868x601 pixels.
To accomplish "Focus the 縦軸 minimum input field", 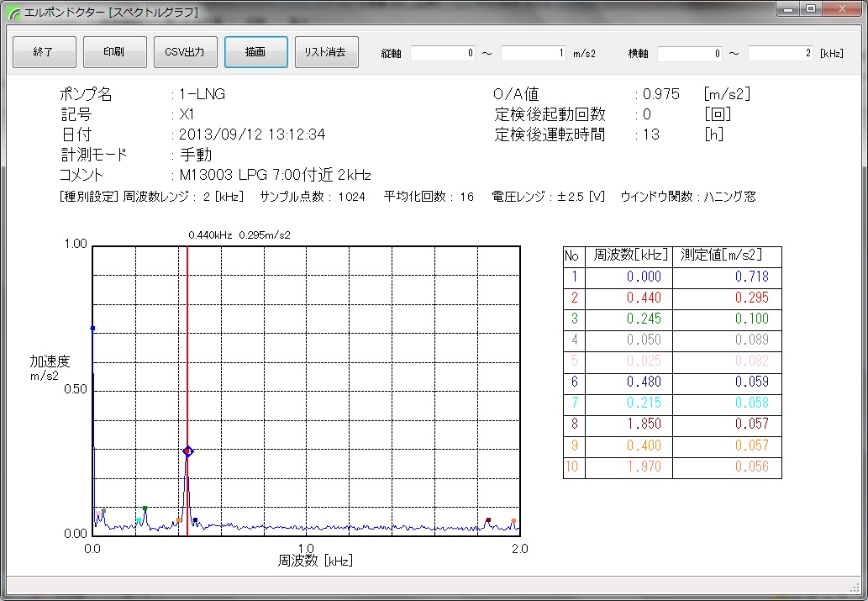I will [x=444, y=53].
